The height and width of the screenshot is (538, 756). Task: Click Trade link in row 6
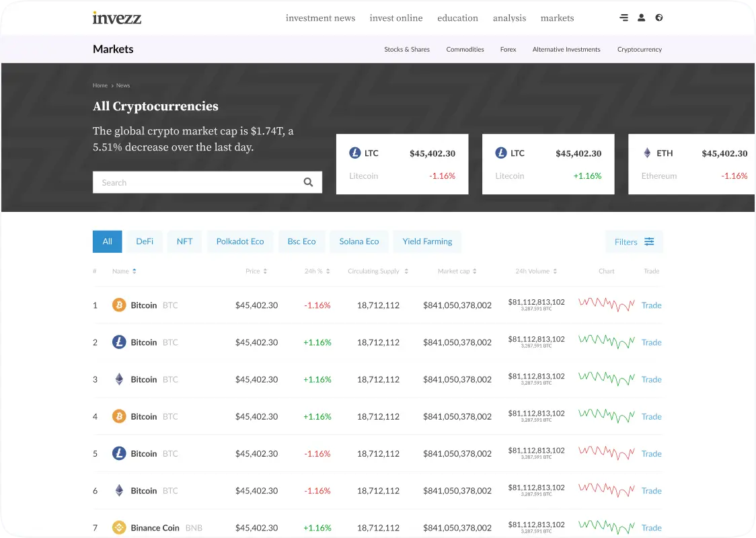[x=651, y=491]
